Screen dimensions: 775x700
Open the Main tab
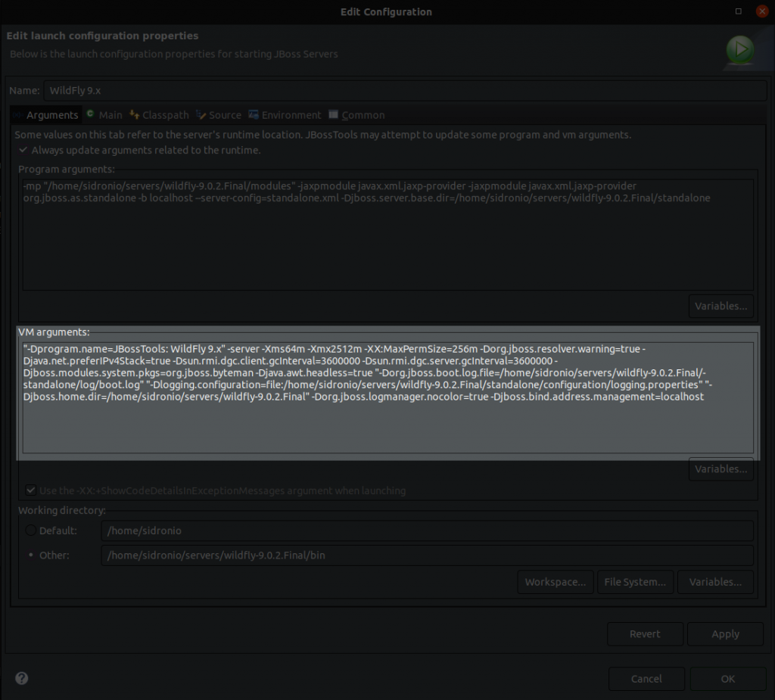(x=104, y=115)
